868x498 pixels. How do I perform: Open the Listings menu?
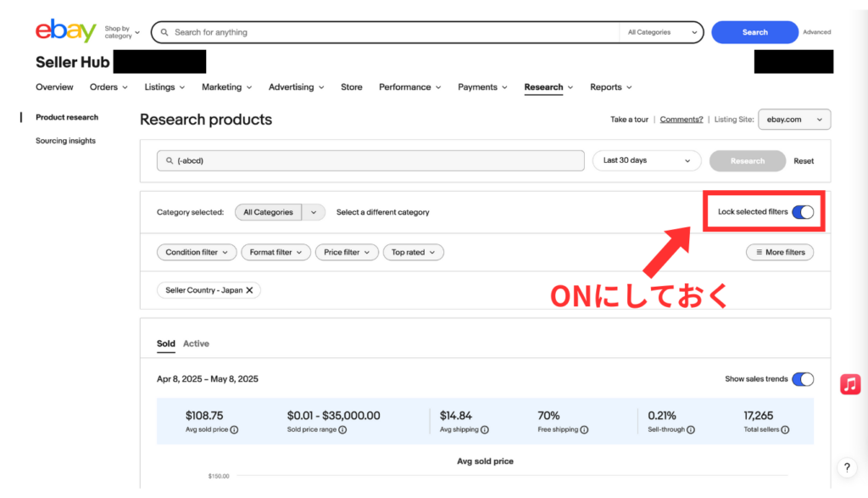[164, 87]
